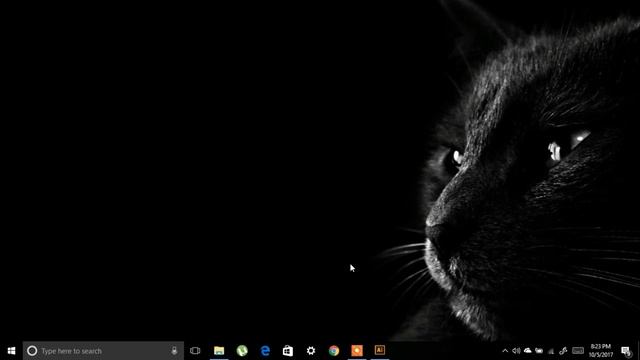Switch to the orange recorder app
The height and width of the screenshot is (360, 640).
click(x=357, y=351)
